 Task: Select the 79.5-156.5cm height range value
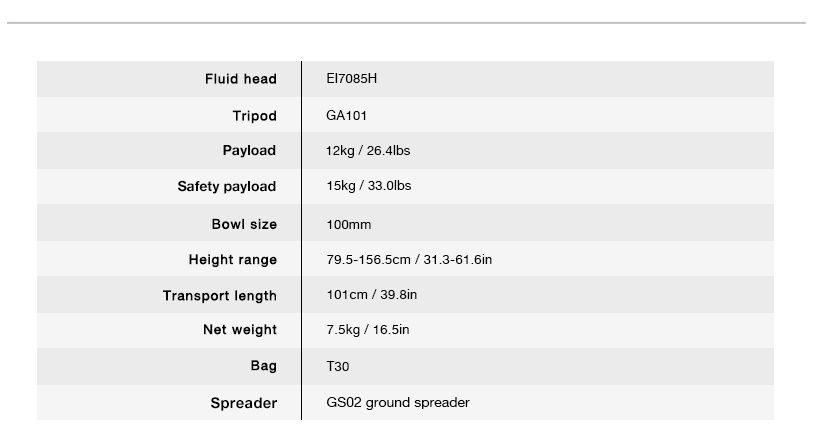point(409,260)
